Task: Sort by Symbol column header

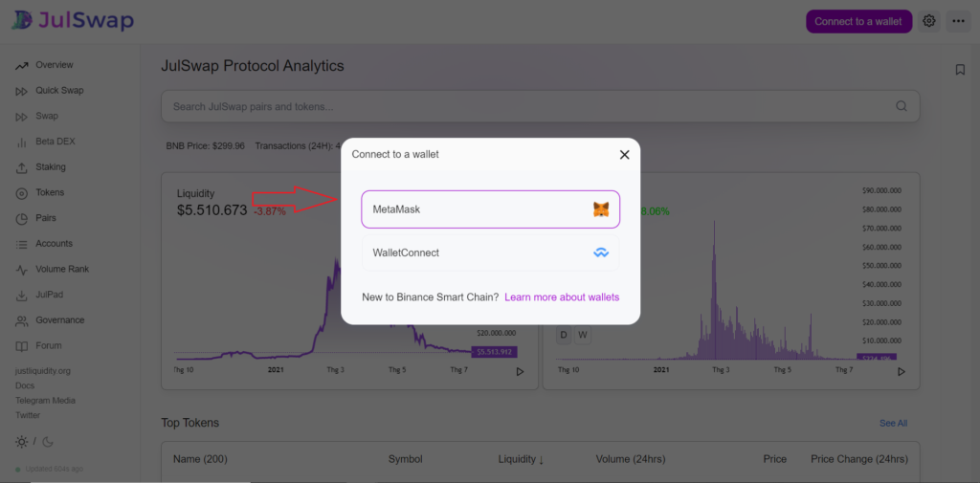Action: coord(406,459)
